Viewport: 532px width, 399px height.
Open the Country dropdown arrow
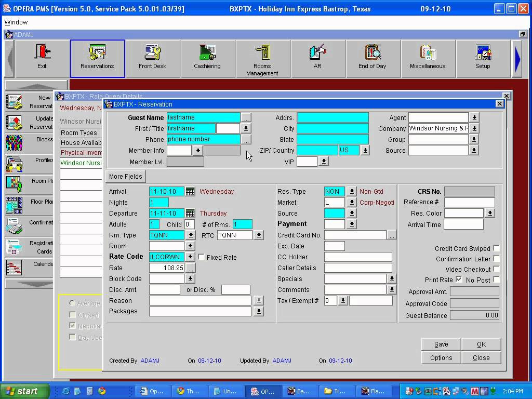(x=365, y=150)
